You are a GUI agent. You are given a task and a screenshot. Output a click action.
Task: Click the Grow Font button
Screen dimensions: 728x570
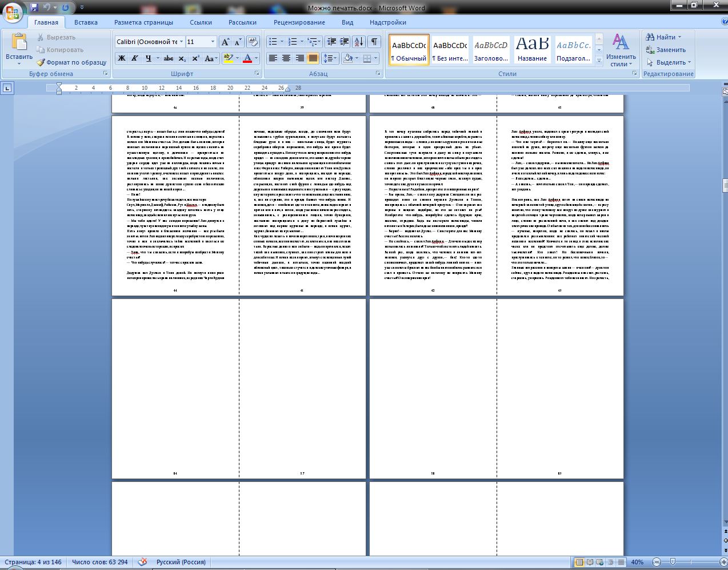[x=225, y=42]
